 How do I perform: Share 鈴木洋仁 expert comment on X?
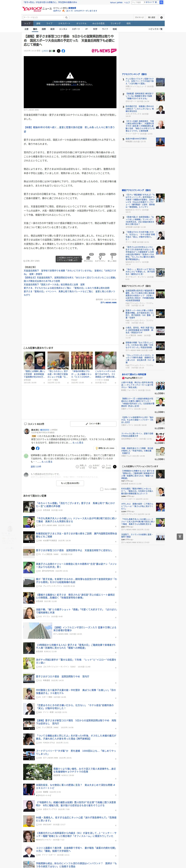33,448
